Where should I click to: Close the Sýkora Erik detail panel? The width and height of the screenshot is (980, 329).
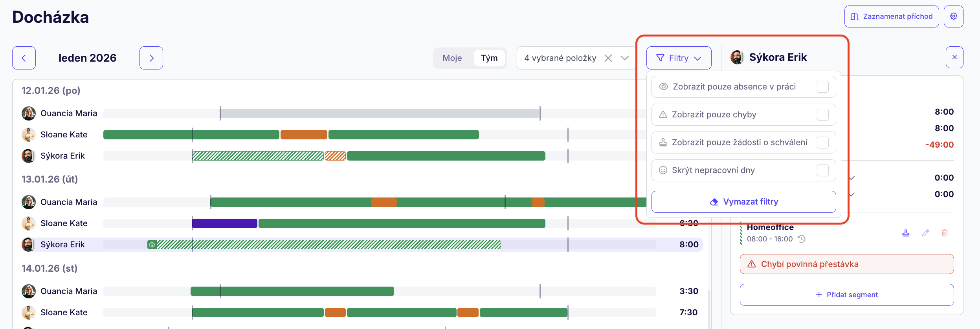(x=954, y=57)
